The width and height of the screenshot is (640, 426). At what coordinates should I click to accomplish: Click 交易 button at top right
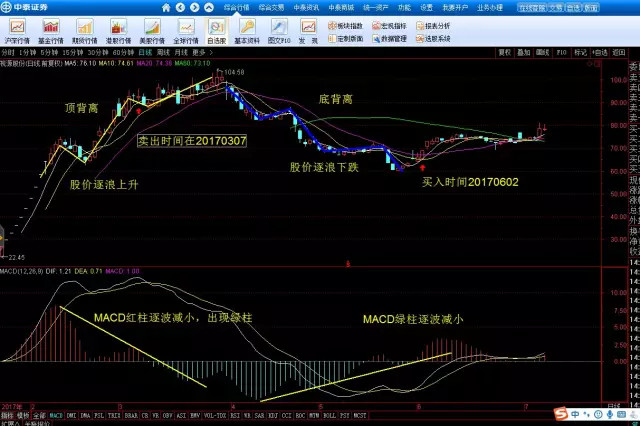[x=556, y=7]
